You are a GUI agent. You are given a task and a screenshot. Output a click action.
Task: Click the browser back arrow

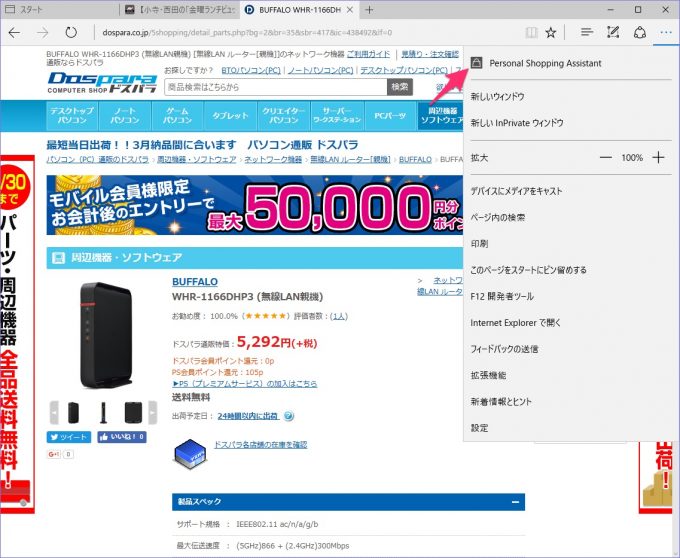(x=14, y=33)
